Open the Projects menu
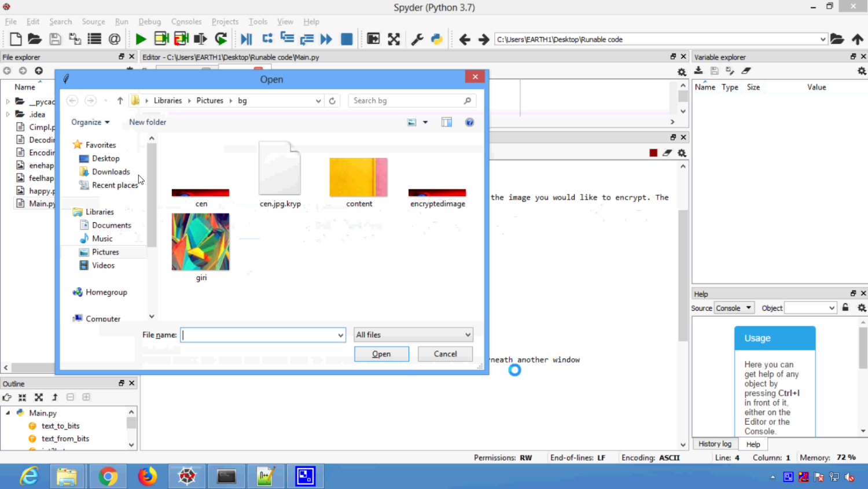Viewport: 868px width, 489px height. point(225,21)
